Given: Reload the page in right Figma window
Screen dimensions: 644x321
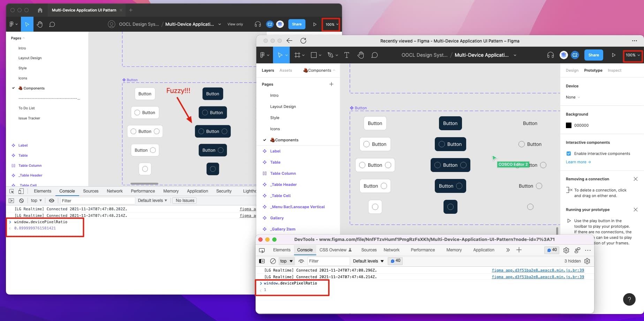Looking at the screenshot, I should pos(303,41).
